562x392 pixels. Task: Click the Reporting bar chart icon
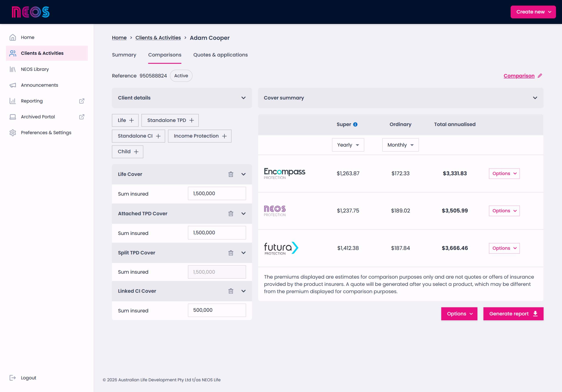13,101
